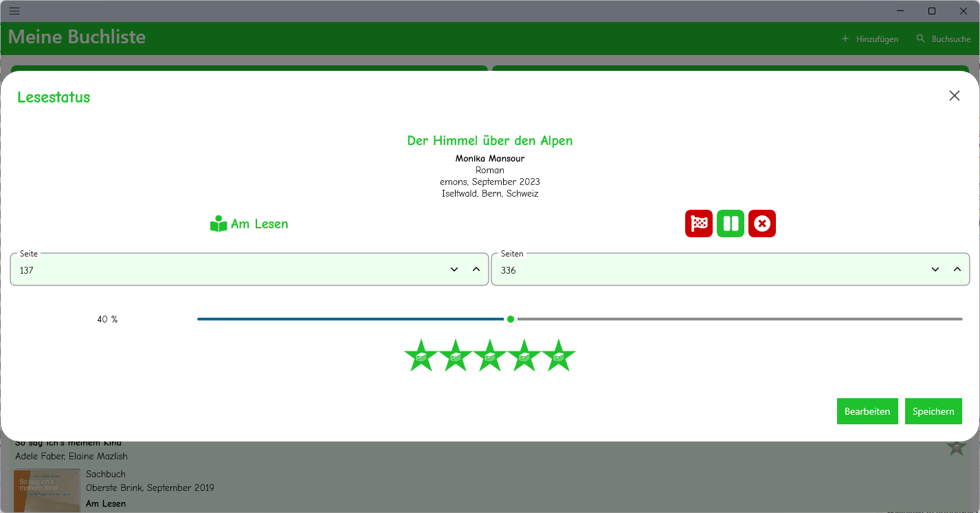Click the Lesestatus dialog heading
Image resolution: width=980 pixels, height=513 pixels.
click(x=54, y=97)
